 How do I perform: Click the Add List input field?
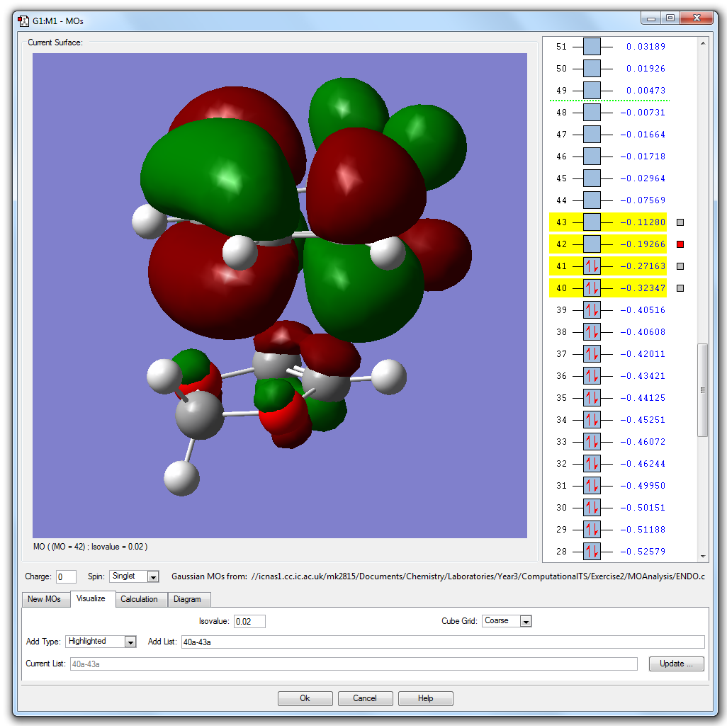443,642
